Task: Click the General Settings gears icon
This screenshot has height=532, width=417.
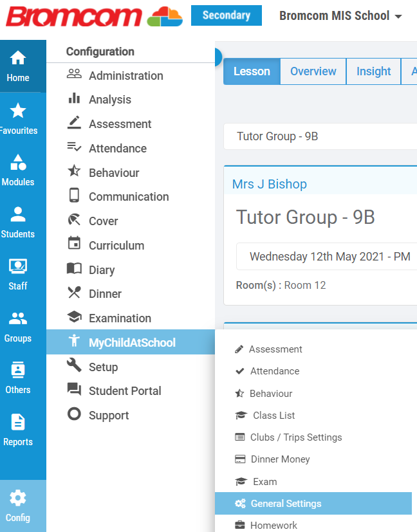Action: (x=240, y=504)
